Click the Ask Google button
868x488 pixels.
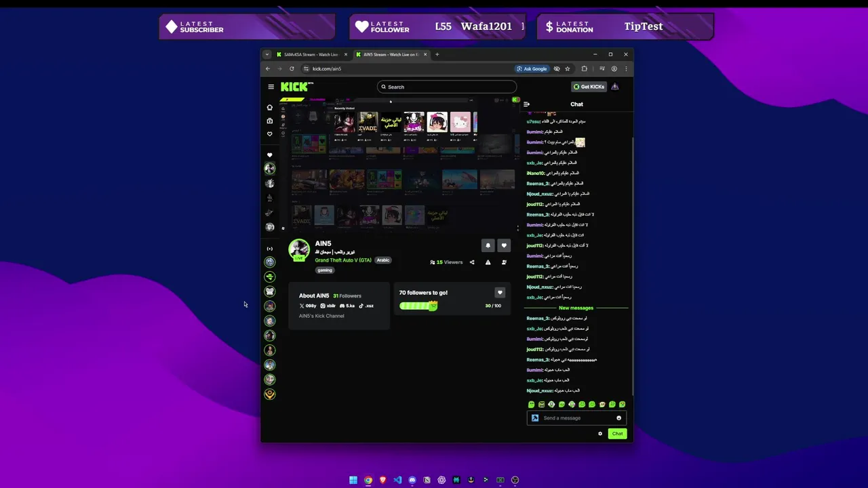click(x=532, y=68)
